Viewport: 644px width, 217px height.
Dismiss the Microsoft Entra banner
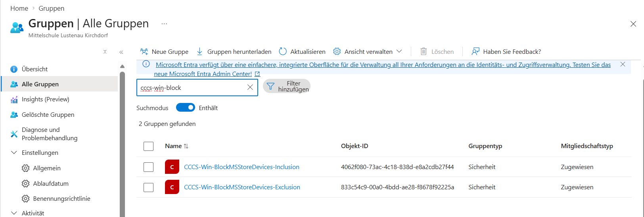(623, 64)
